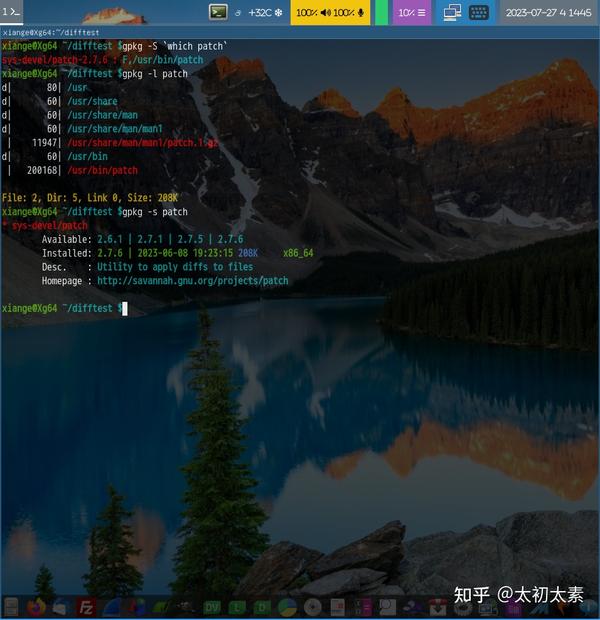
Task: Open document viewer icon in dock
Action: [x=337, y=607]
